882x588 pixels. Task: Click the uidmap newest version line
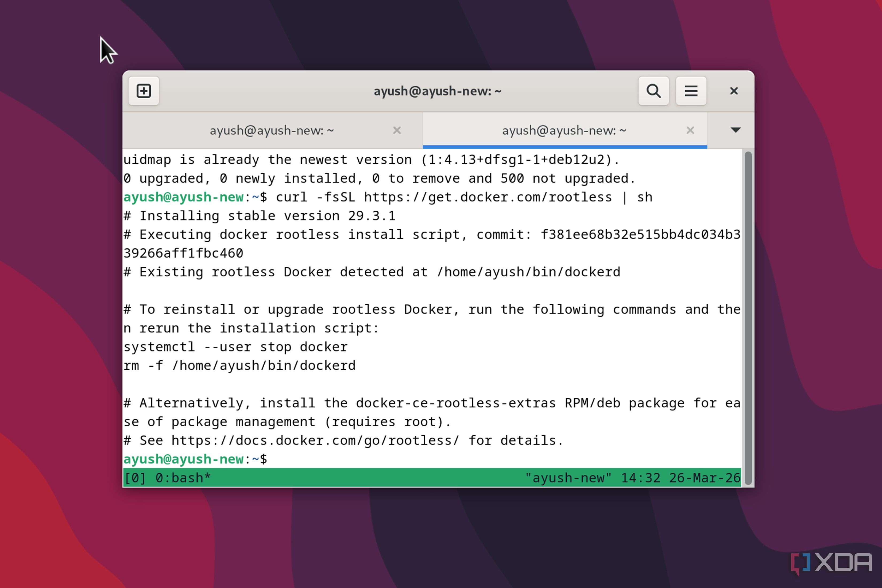tap(371, 160)
